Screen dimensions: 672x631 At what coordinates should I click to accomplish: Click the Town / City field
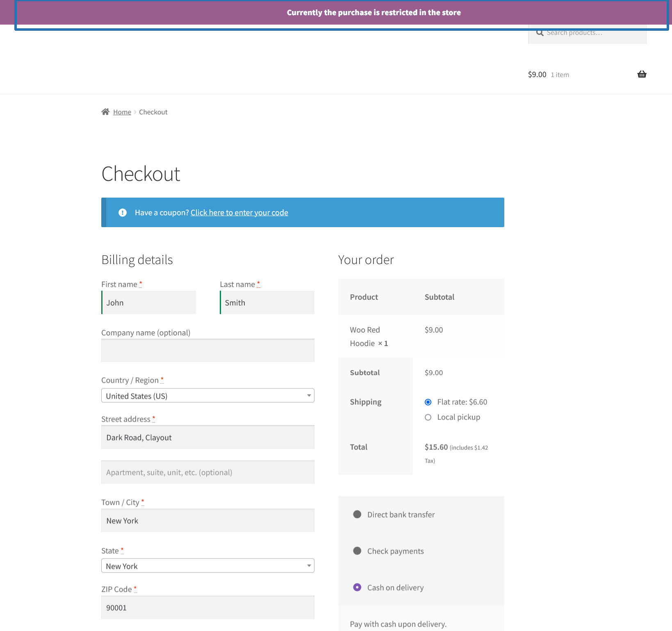click(207, 520)
